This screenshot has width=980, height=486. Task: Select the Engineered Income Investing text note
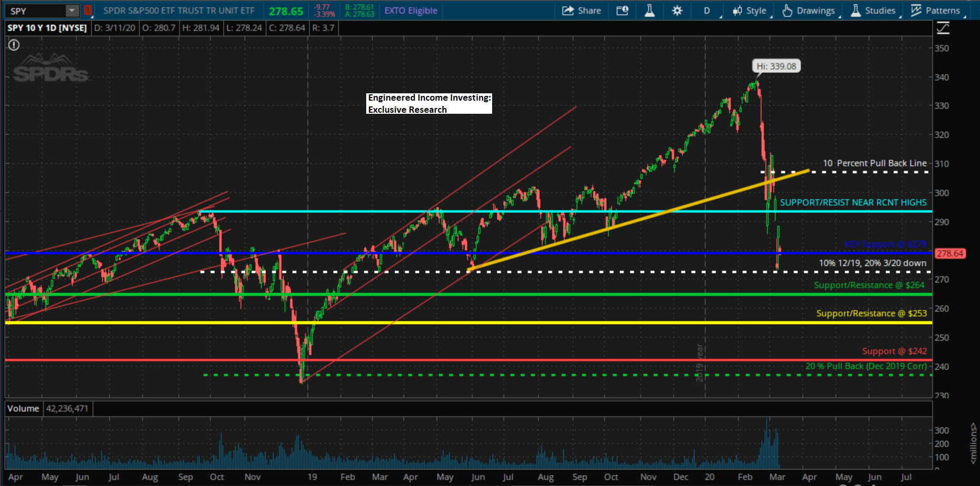(429, 103)
